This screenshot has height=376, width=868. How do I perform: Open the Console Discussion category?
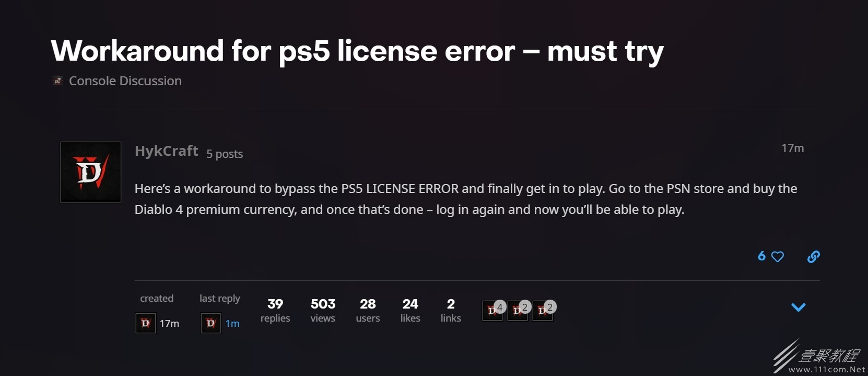pyautogui.click(x=125, y=81)
